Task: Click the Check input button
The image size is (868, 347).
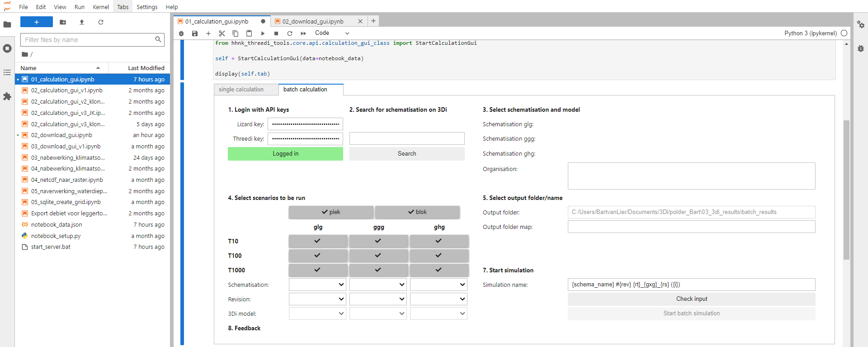Action: pos(692,299)
